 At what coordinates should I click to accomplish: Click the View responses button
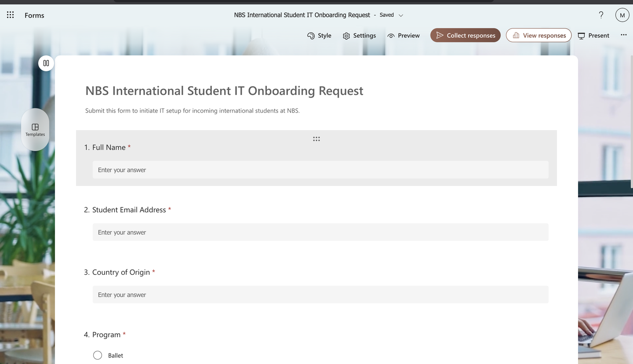tap(539, 35)
